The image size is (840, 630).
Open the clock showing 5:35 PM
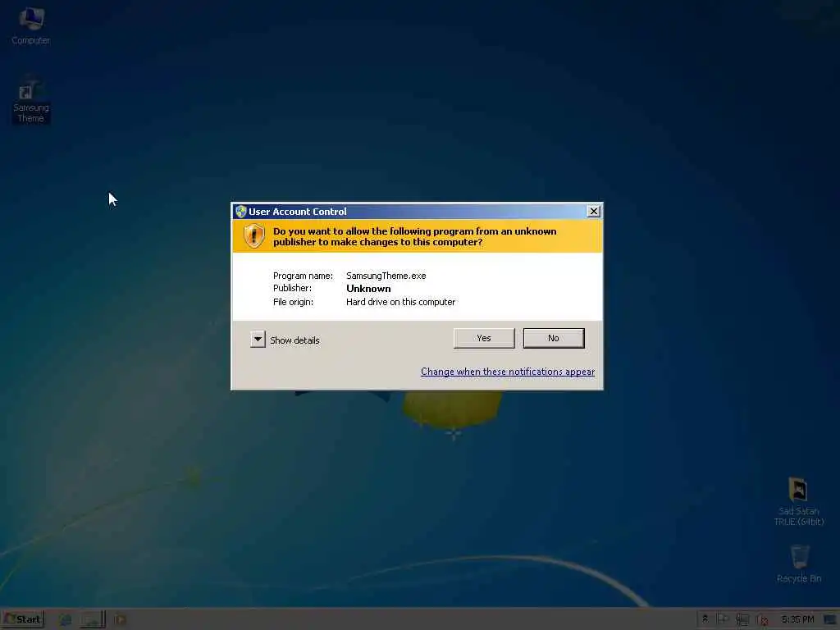pyautogui.click(x=797, y=619)
